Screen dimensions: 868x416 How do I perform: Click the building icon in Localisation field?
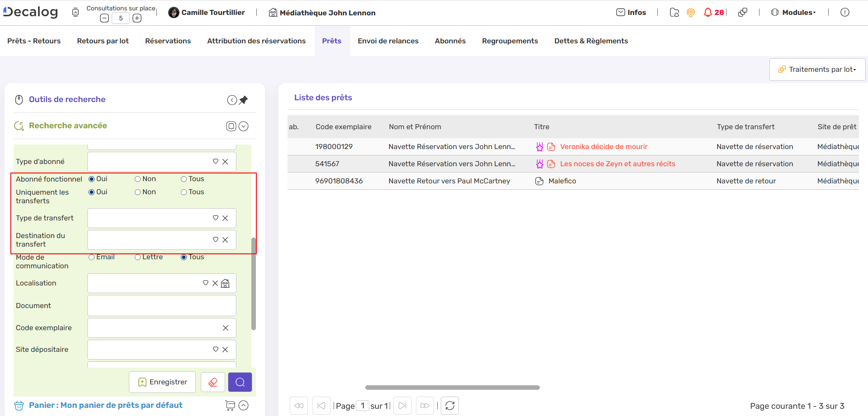click(225, 283)
